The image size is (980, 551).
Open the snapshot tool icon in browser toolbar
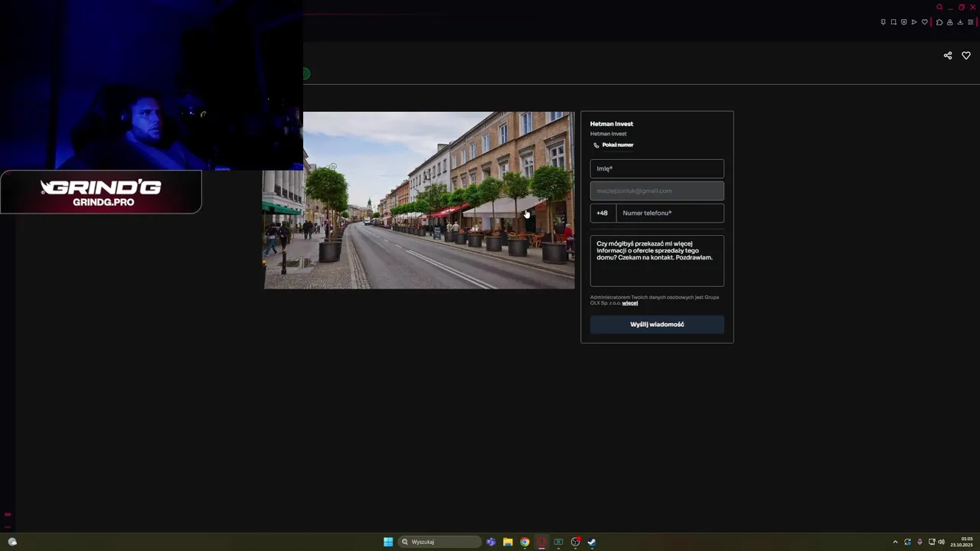pos(893,22)
